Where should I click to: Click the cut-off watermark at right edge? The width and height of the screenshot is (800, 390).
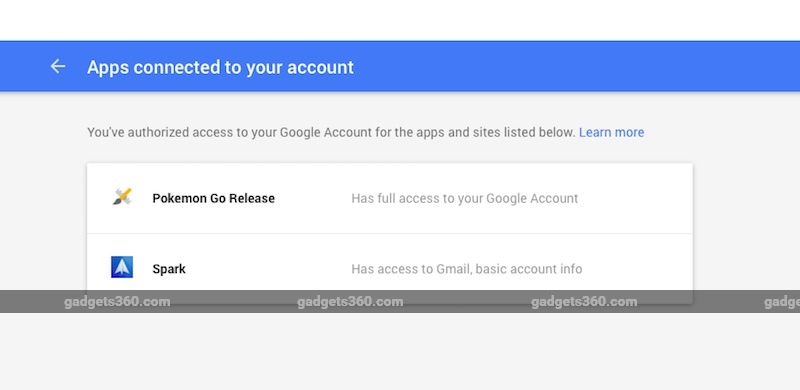coord(782,302)
